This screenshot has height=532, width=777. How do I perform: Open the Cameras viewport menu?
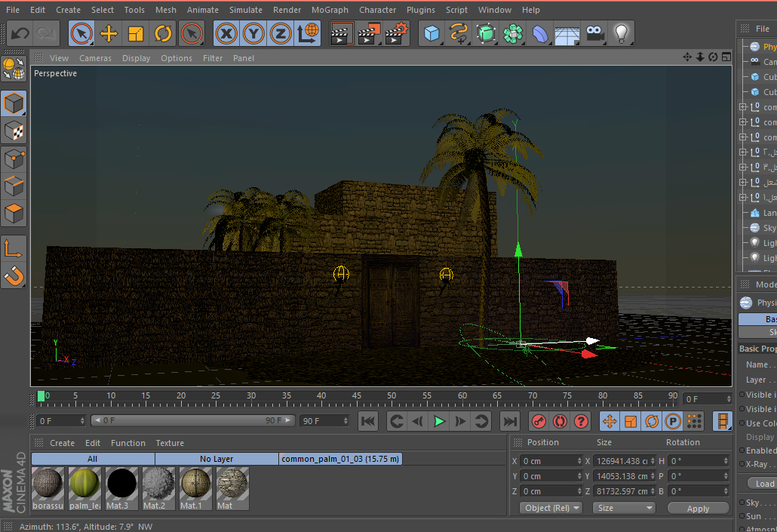point(95,58)
